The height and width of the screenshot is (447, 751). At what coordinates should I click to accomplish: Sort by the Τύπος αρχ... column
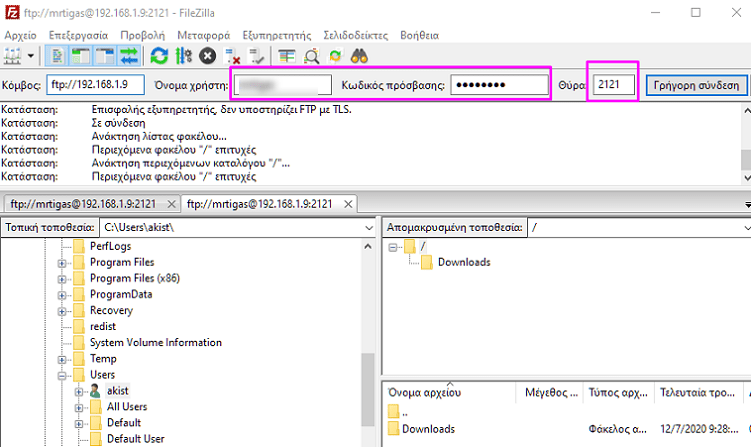point(618,392)
